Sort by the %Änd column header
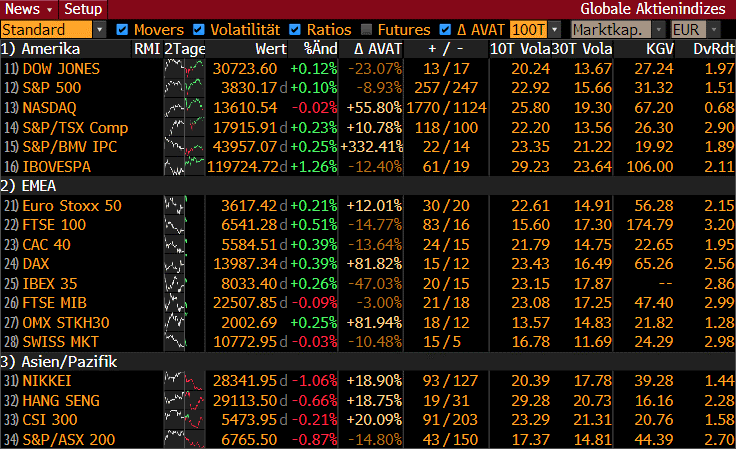 (x=320, y=49)
